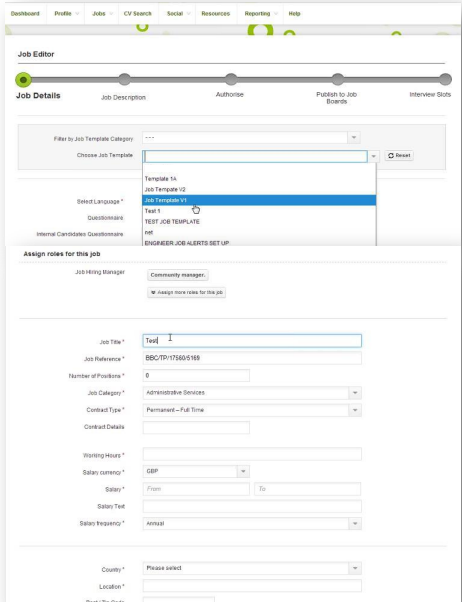Click the Reset button

(x=399, y=155)
